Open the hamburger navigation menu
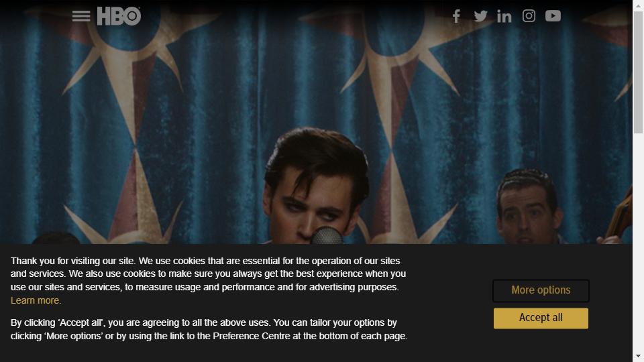This screenshot has height=362, width=644. coord(81,16)
